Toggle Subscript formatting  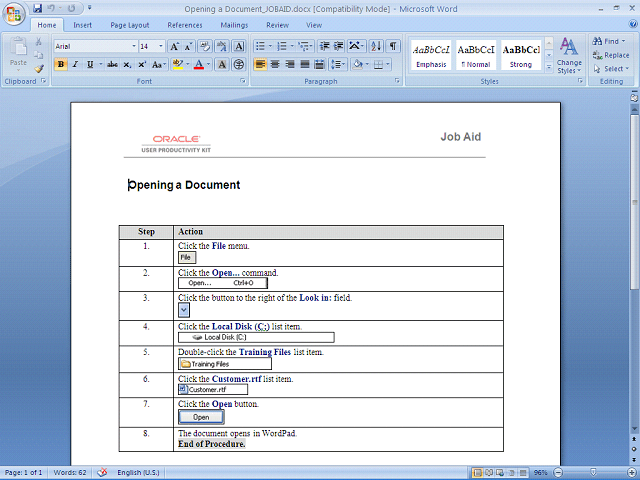click(127, 64)
